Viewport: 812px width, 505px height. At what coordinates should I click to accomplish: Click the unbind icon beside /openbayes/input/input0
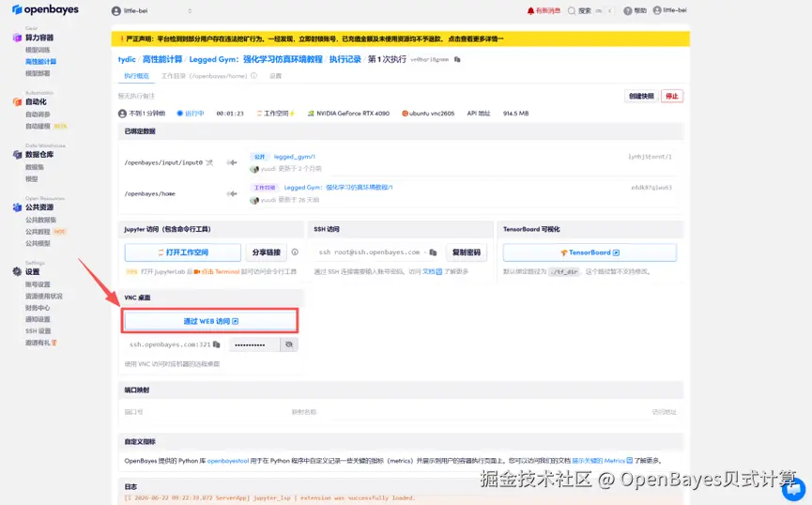(209, 162)
